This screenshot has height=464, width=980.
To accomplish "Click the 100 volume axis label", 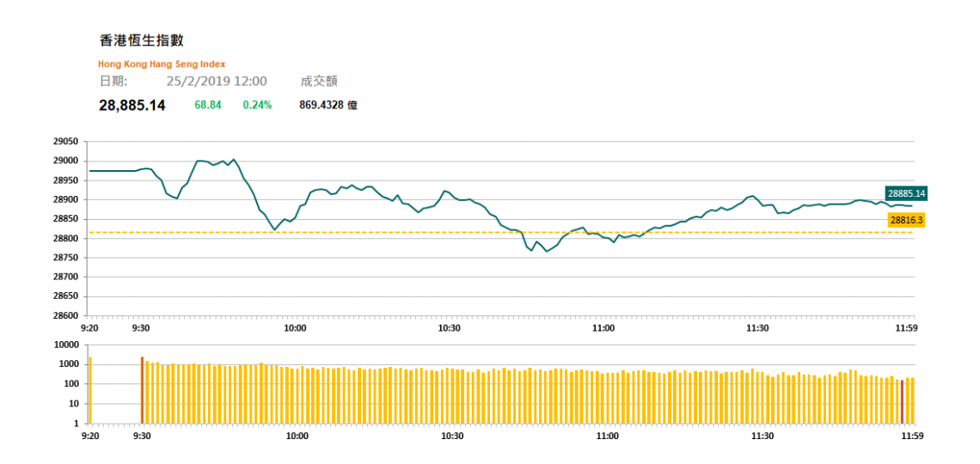I will pyautogui.click(x=72, y=384).
